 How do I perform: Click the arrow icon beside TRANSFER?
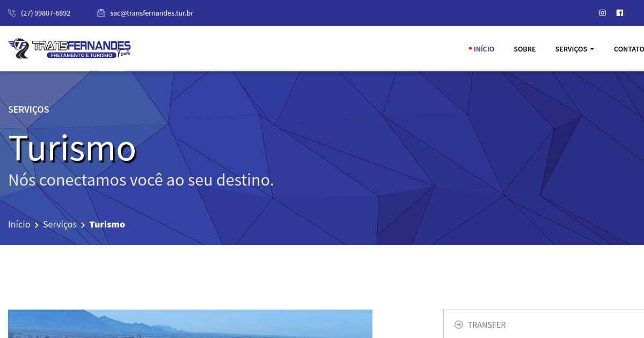pos(458,325)
